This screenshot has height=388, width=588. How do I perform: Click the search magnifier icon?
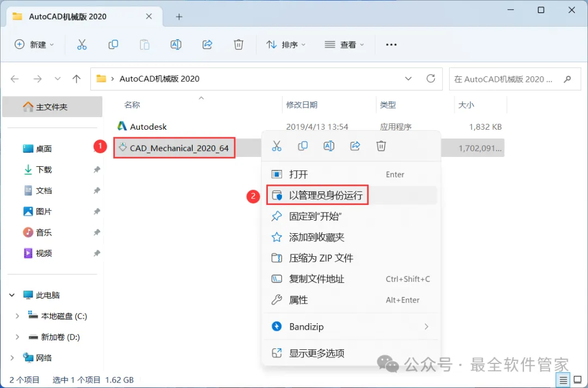tap(567, 79)
